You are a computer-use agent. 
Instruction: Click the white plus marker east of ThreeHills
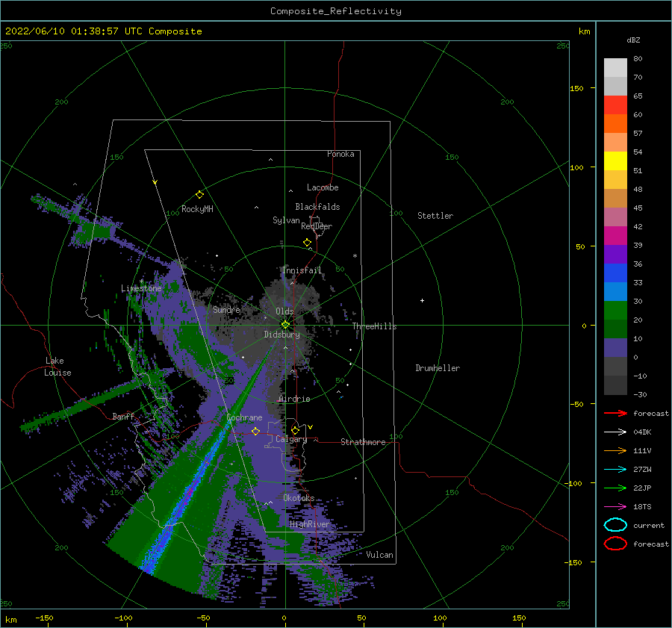pyautogui.click(x=422, y=300)
